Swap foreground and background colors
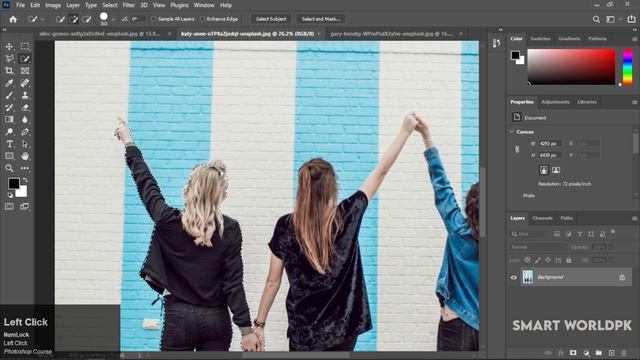 pos(25,180)
